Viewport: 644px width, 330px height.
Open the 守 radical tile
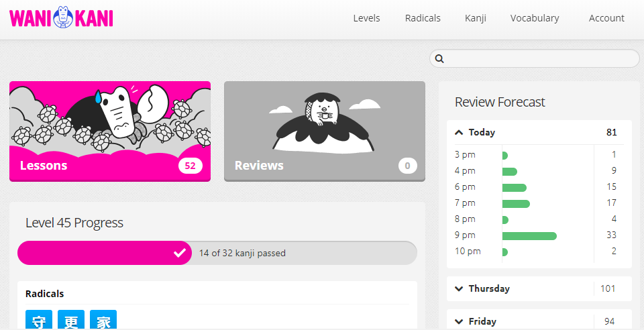coord(39,320)
